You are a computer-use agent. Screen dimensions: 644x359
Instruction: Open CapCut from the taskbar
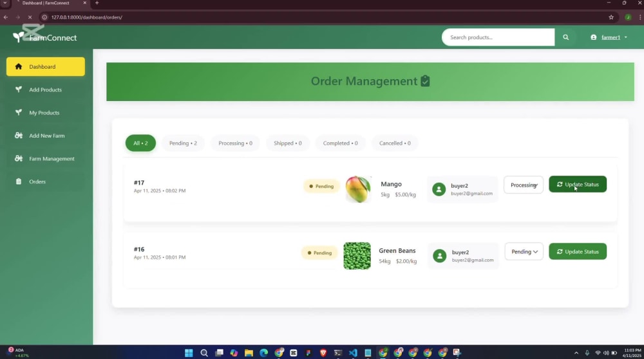click(x=293, y=353)
